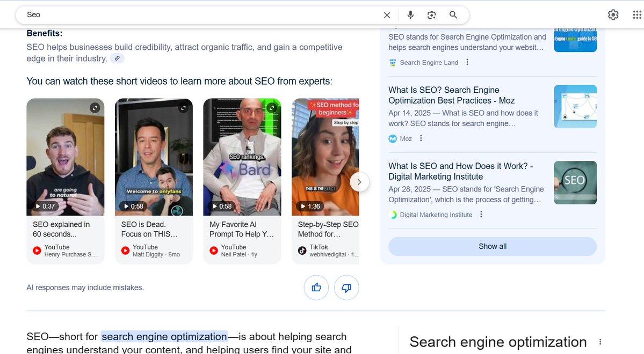The height and width of the screenshot is (354, 644).
Task: Click the SEO magnifier thumbnail image
Action: coord(575,182)
